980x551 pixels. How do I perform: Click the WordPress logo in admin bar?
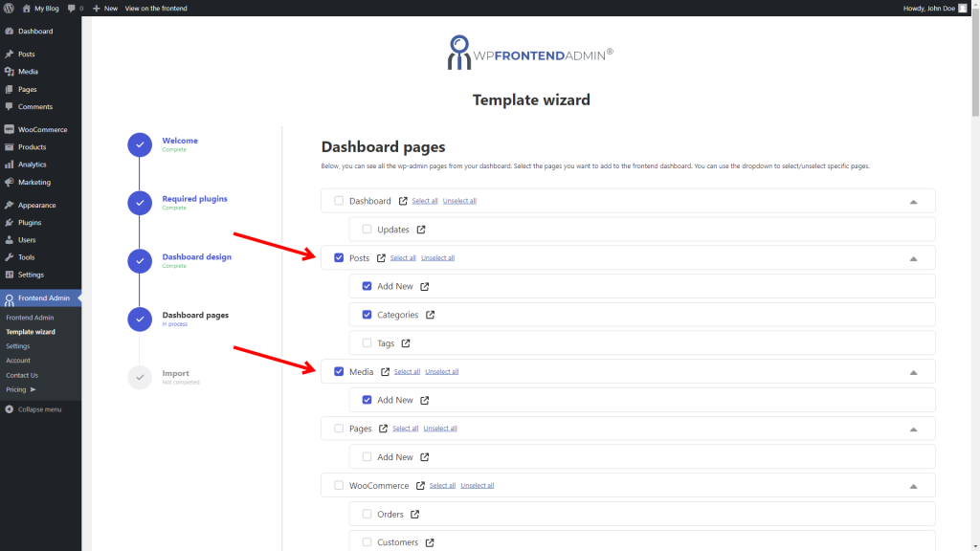(9, 8)
